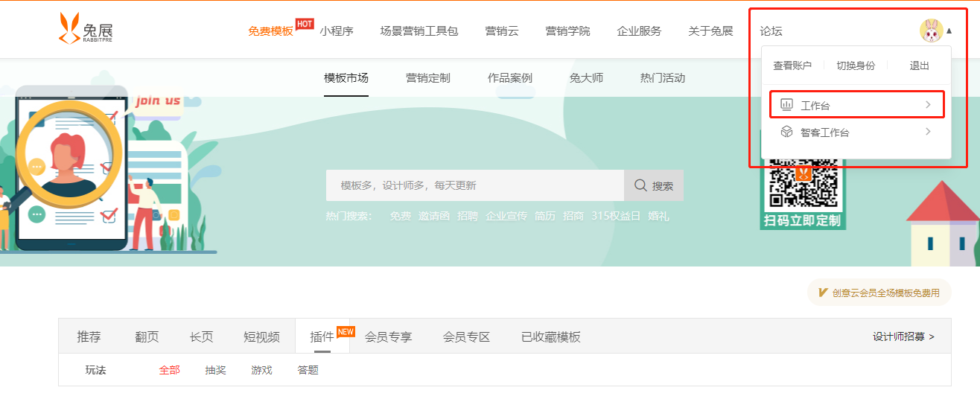Open 营销云 navigation item
This screenshot has height=399, width=980.
(502, 31)
